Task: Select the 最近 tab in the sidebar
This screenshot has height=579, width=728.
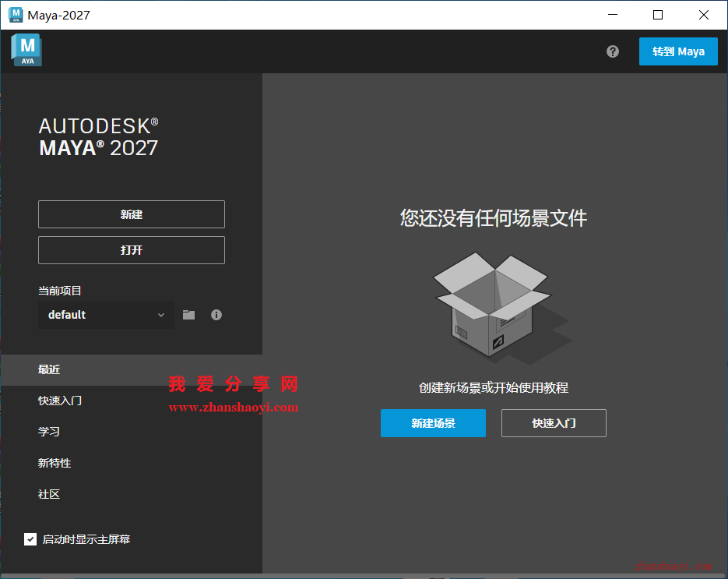Action: (x=50, y=369)
